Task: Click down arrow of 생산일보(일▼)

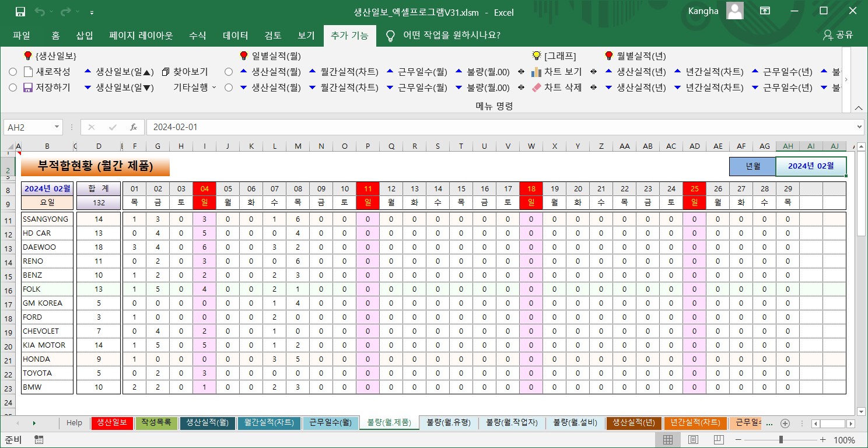Action: pos(88,87)
